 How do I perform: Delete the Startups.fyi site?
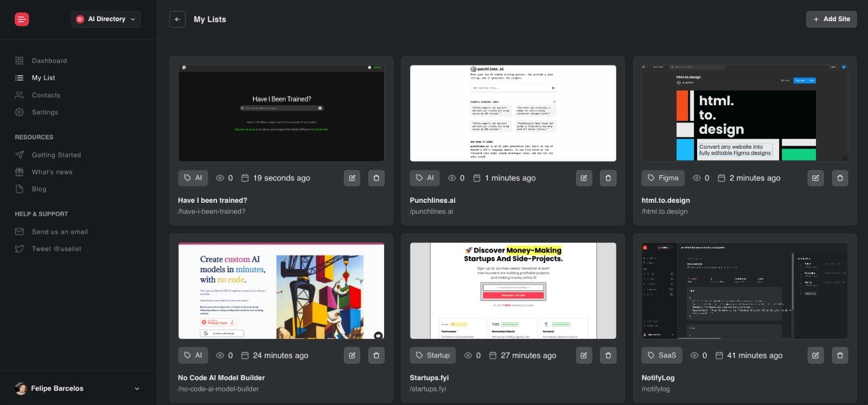point(608,356)
